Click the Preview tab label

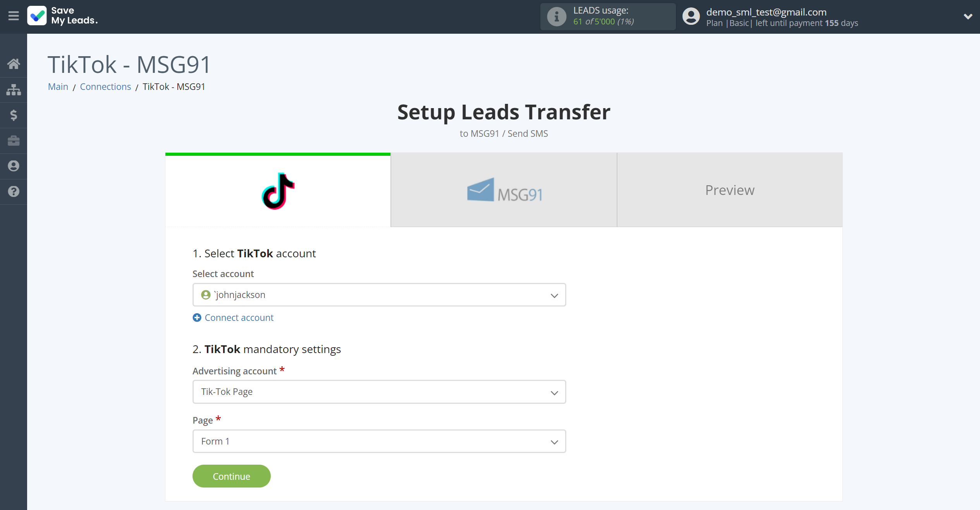click(730, 190)
